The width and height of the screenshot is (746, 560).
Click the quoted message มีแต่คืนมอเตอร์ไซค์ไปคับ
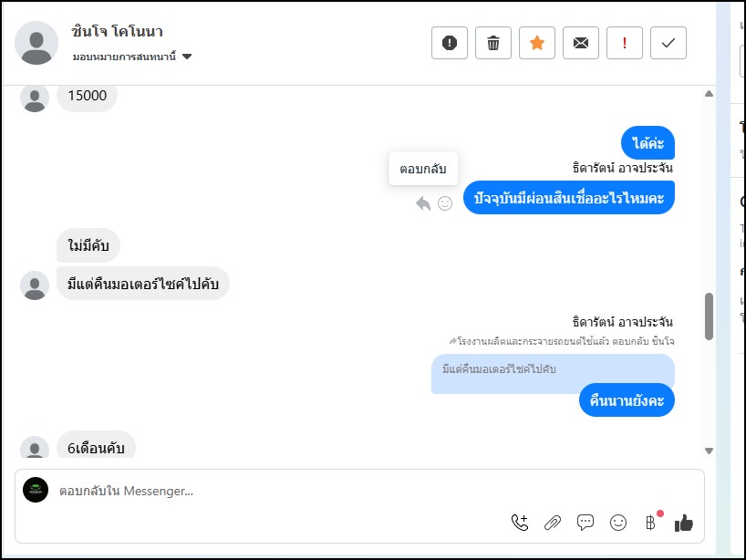pos(500,369)
